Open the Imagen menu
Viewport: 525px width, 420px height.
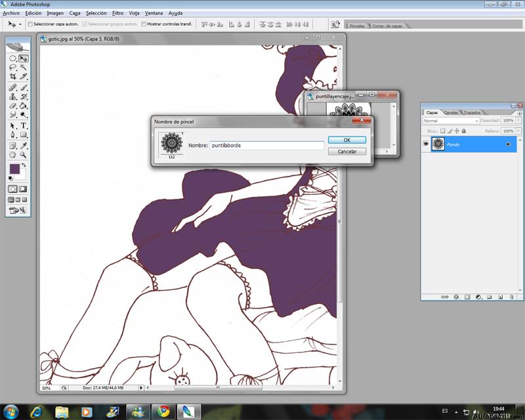point(55,13)
